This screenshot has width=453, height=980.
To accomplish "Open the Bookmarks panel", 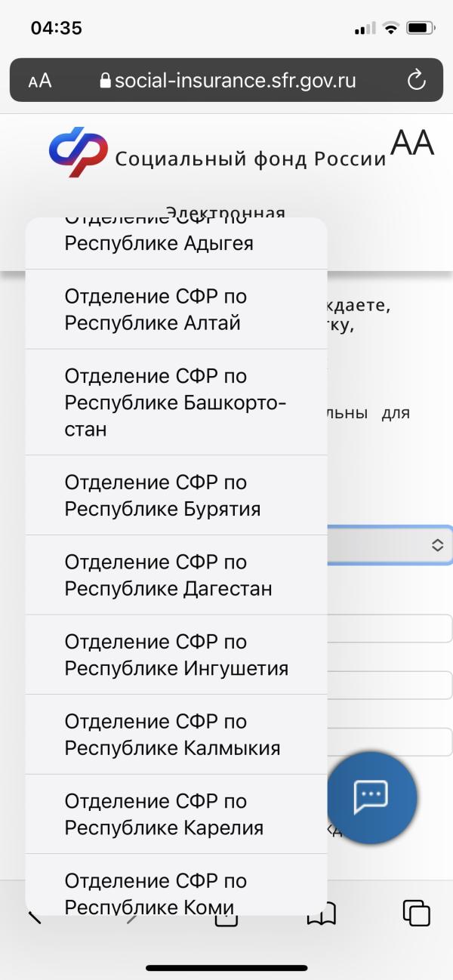I will pyautogui.click(x=322, y=915).
